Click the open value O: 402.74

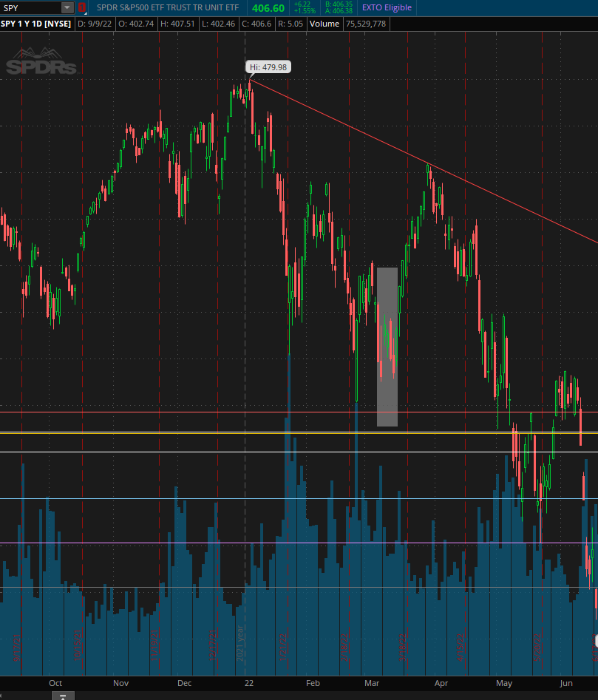[136, 24]
